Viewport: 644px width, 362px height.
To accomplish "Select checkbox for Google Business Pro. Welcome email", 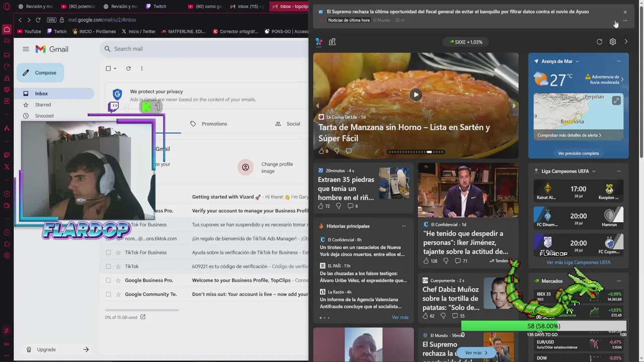I will tap(108, 280).
